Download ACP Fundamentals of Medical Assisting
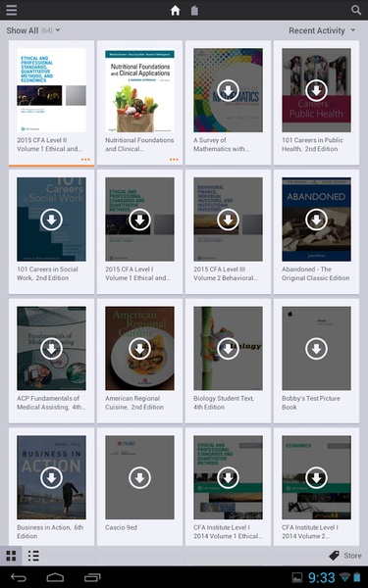The height and width of the screenshot is (588, 368). [51, 349]
